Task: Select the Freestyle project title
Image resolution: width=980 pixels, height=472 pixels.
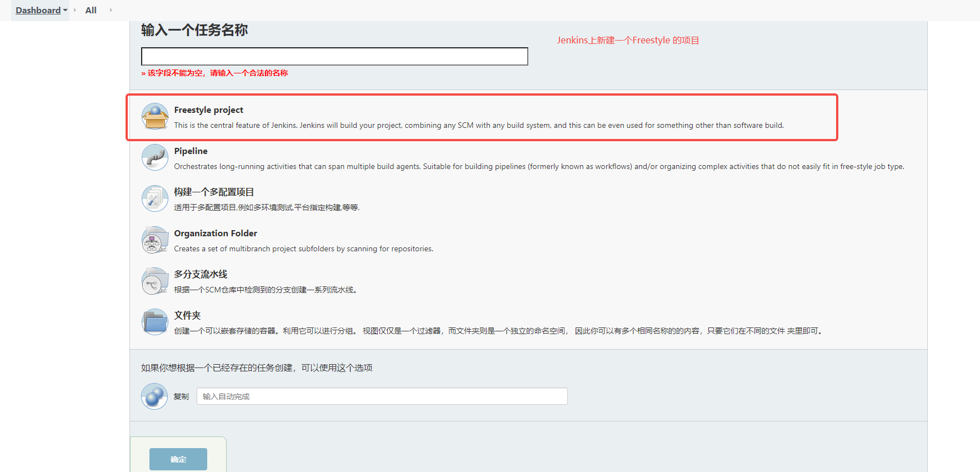Action: pyautogui.click(x=208, y=110)
